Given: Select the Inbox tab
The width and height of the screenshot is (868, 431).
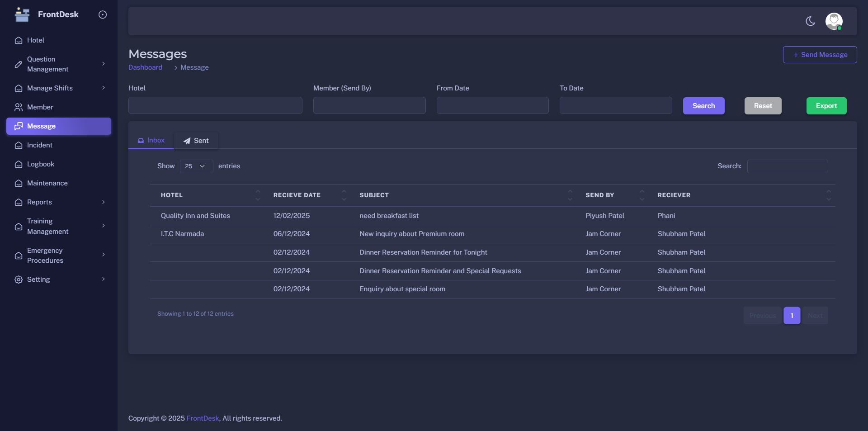Looking at the screenshot, I should click(x=151, y=141).
